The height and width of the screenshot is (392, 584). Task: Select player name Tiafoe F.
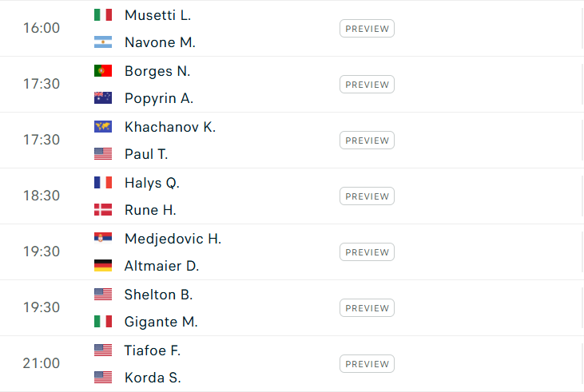point(153,350)
